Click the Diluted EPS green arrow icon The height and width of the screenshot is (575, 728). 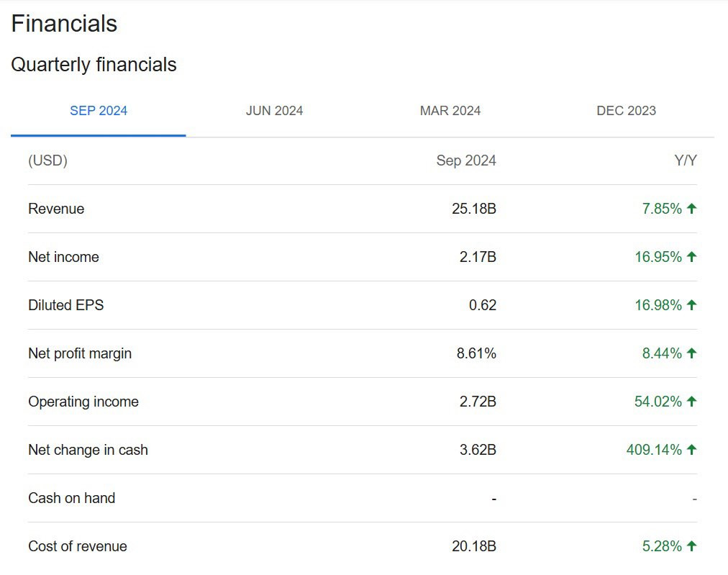coord(691,305)
